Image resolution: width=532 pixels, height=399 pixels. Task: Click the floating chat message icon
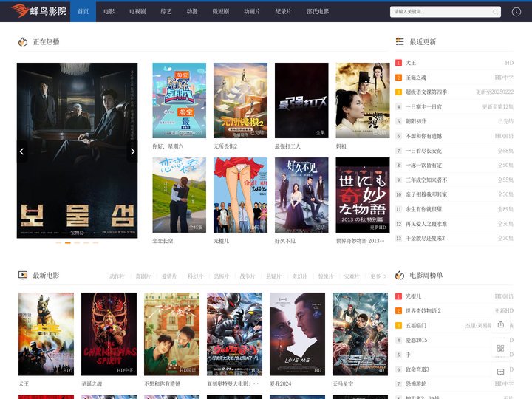[500, 372]
